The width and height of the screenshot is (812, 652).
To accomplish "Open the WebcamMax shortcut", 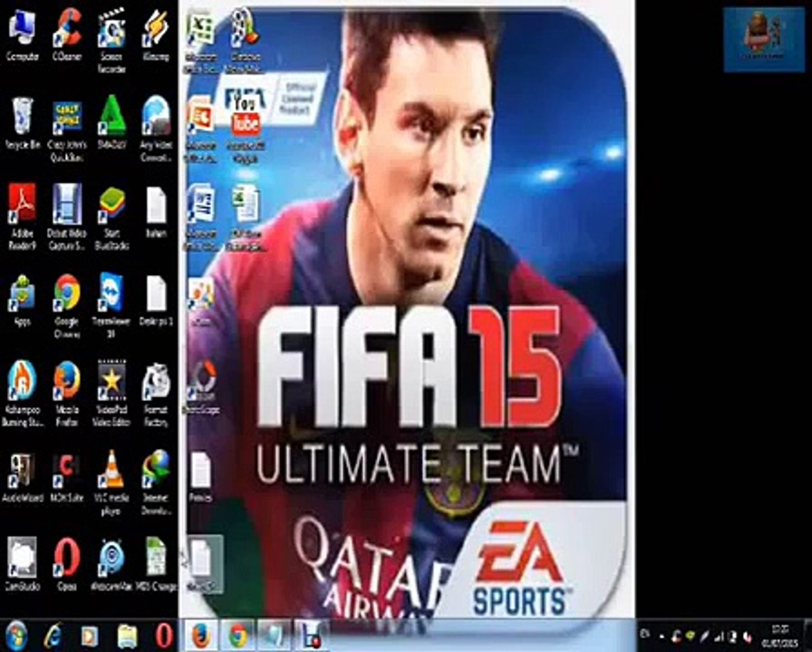I will pos(112,564).
